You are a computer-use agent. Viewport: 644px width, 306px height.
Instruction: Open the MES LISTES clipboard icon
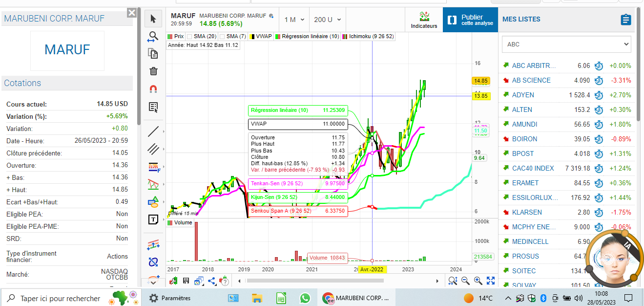click(625, 20)
